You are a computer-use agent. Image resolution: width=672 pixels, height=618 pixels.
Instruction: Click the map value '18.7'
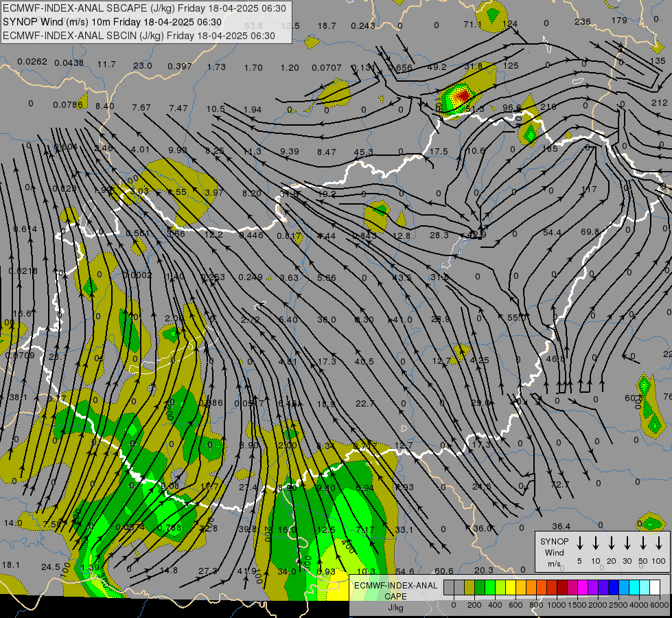(327, 25)
